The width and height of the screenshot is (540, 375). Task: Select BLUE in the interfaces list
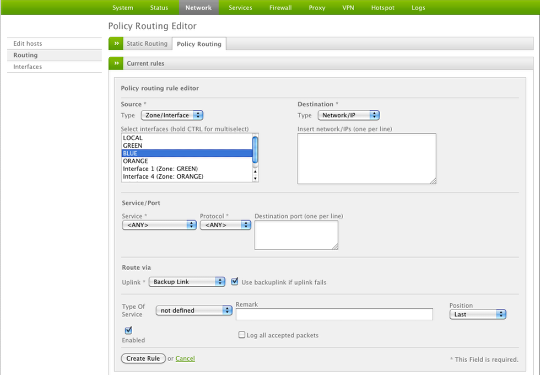point(187,153)
